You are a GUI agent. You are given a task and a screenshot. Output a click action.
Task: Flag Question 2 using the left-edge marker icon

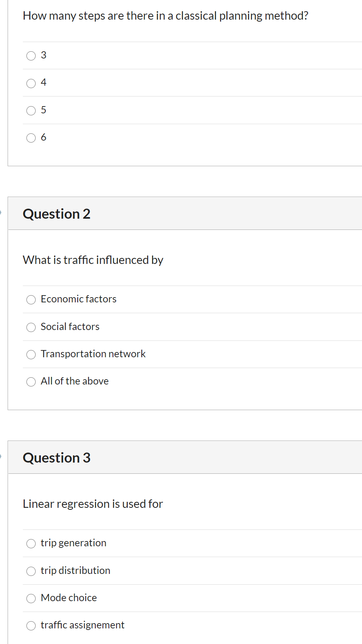[1, 213]
